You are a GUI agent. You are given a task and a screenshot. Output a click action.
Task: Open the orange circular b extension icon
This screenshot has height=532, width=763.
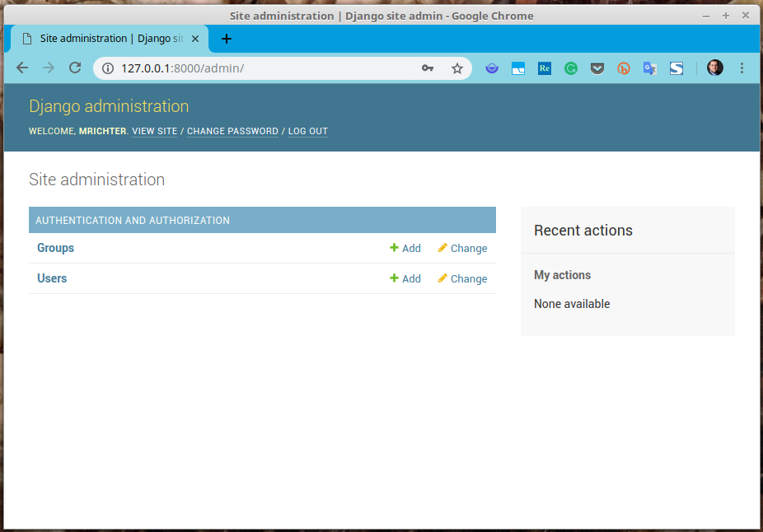coord(624,68)
